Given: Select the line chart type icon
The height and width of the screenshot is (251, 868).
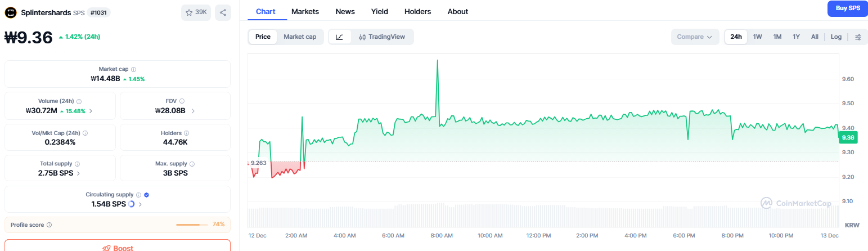Looking at the screenshot, I should pos(340,37).
